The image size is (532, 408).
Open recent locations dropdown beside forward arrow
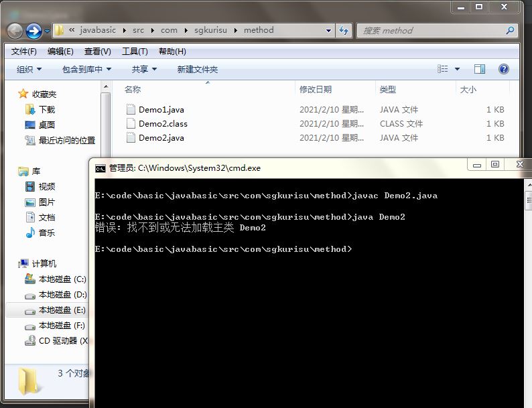pos(47,31)
